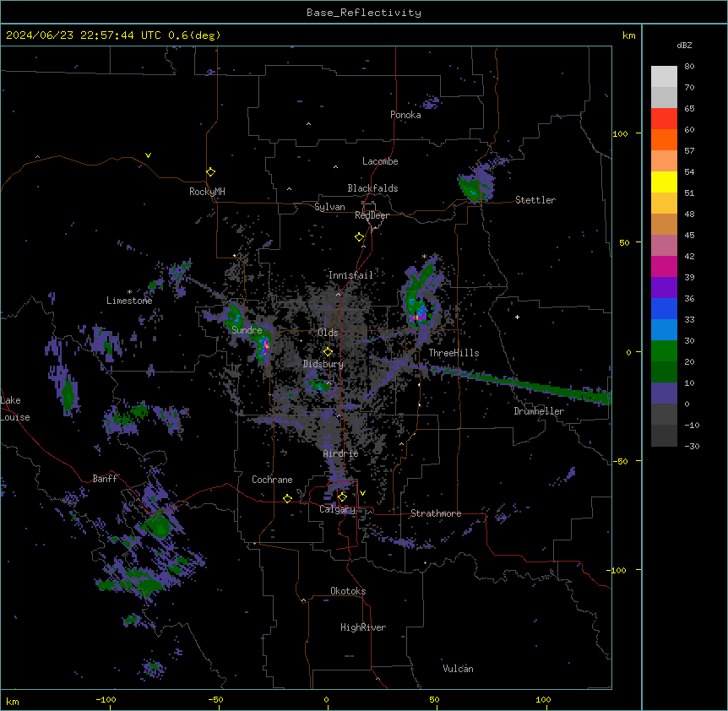Pick the purple 36-39 dBZ legend swatch

[664, 287]
